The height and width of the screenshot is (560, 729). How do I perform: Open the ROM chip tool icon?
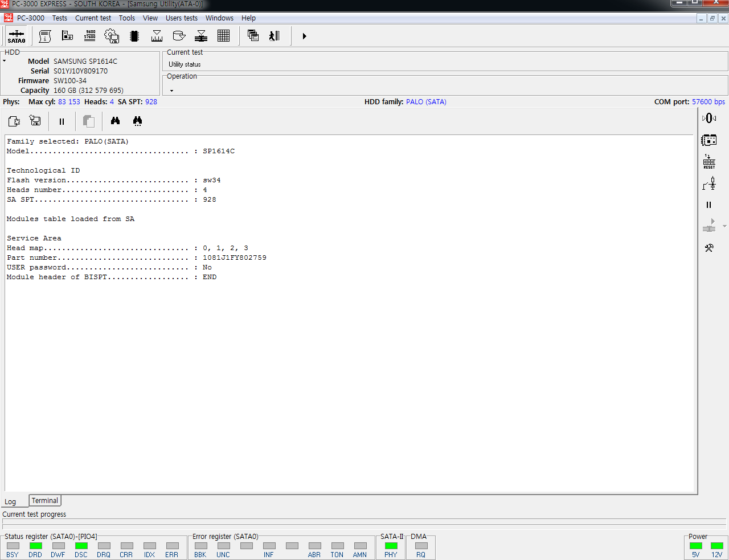coord(134,36)
